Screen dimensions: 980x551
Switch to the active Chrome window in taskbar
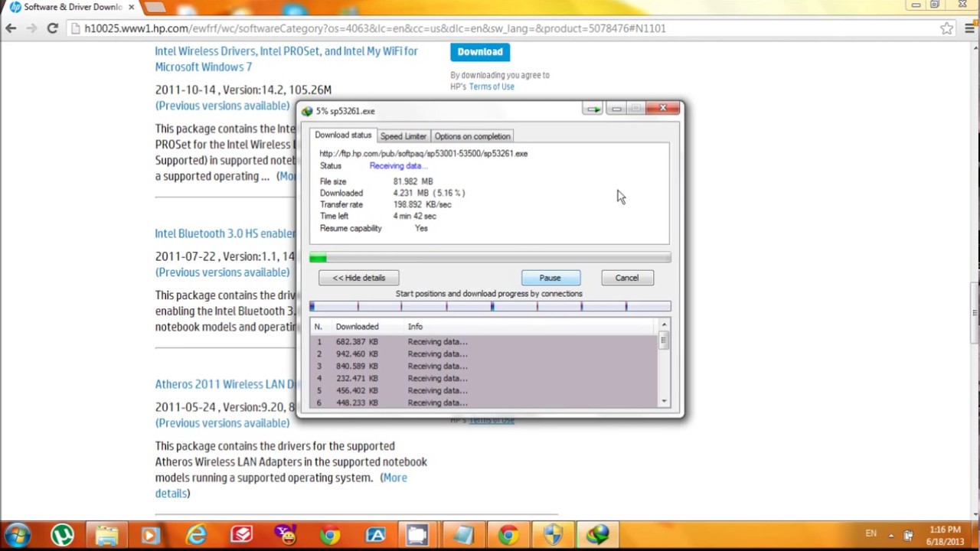coord(508,535)
